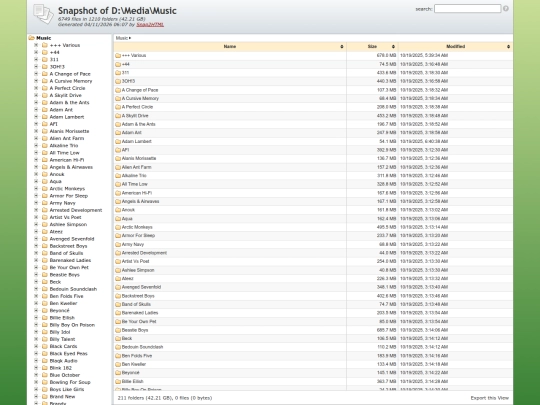Viewport: 540px width, 405px height.
Task: Expand the Backstreet Boys tree node
Action: (x=36, y=246)
